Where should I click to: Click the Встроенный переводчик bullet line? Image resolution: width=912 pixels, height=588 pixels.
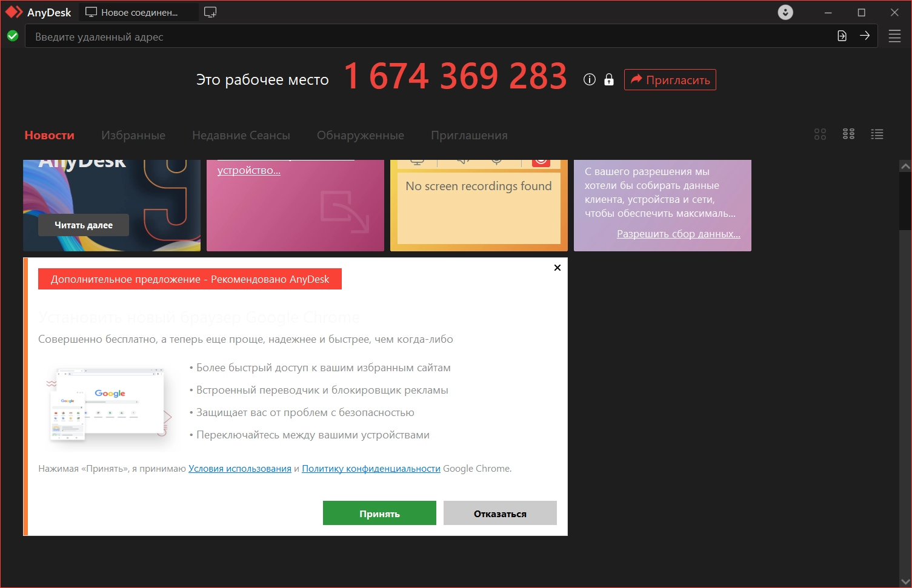(x=319, y=390)
